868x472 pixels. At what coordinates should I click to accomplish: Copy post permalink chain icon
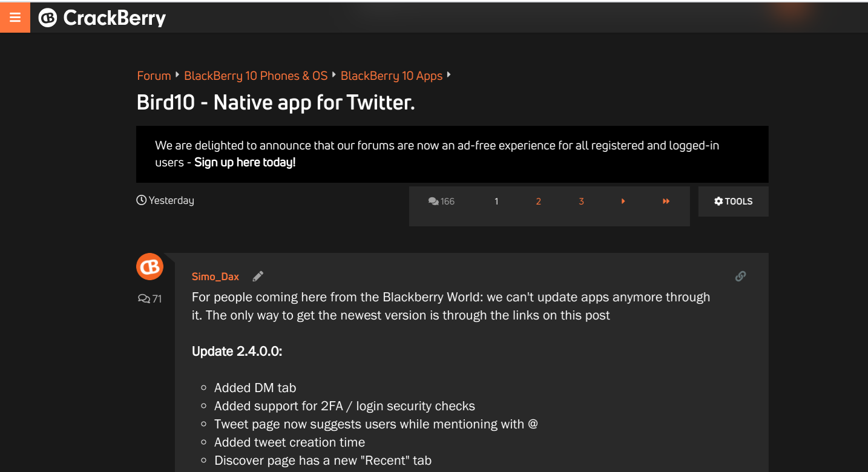pos(740,277)
